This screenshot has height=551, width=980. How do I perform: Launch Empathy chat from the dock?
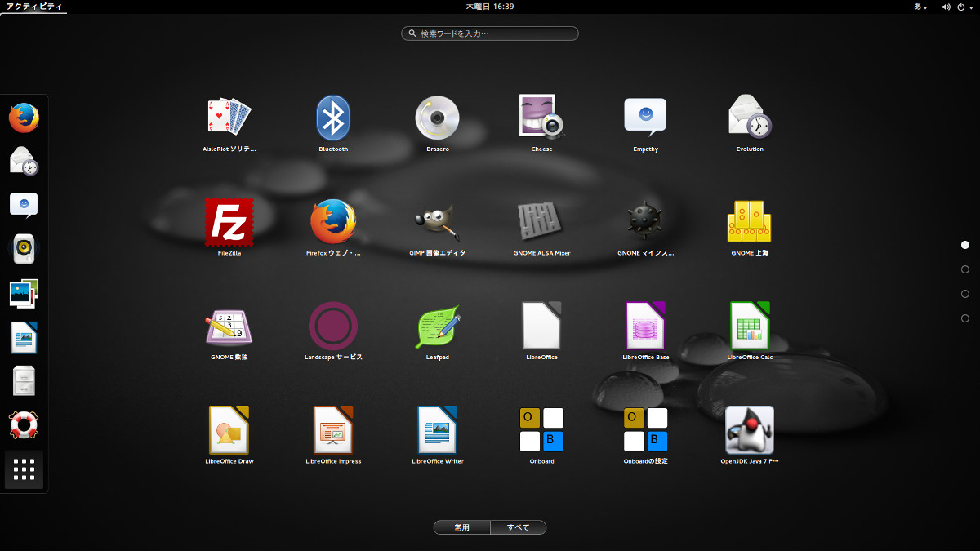24,204
